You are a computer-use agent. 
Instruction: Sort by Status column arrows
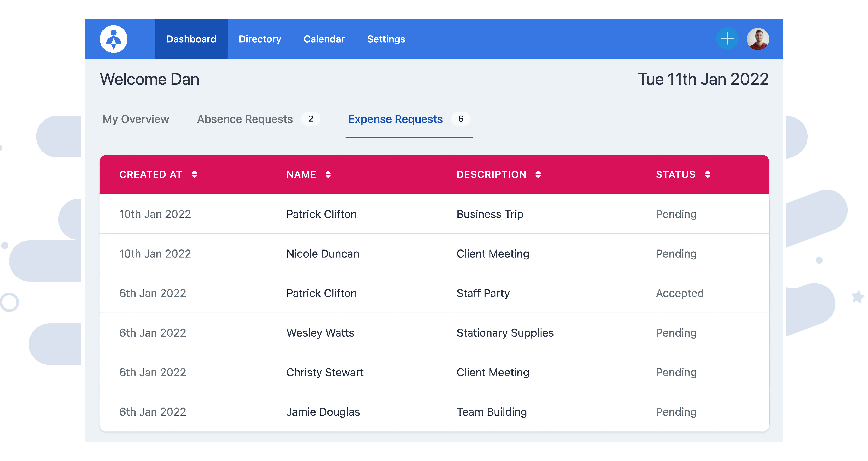[708, 174]
